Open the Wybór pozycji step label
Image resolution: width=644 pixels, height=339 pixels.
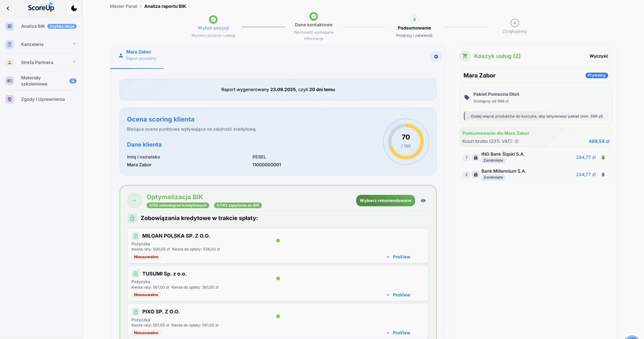(213, 28)
